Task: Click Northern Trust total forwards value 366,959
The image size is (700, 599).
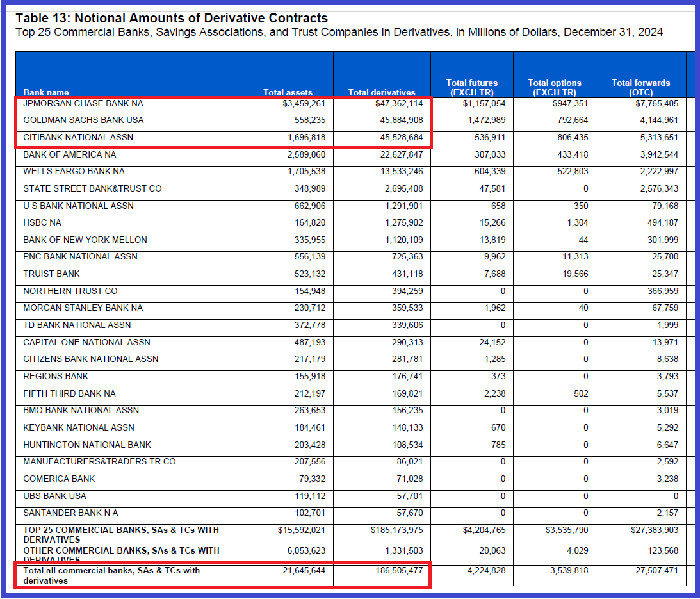Action: click(663, 291)
